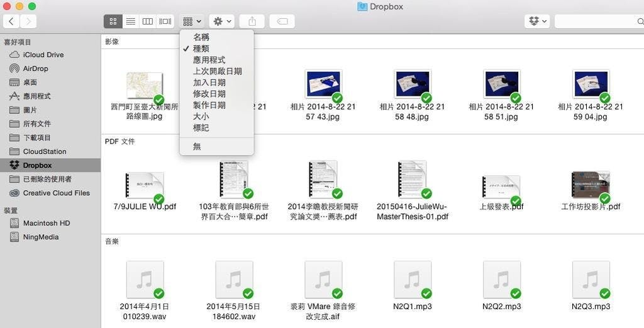Viewport: 644px width, 328px height.
Task: Choose 無 in arrange menu
Action: [x=217, y=146]
